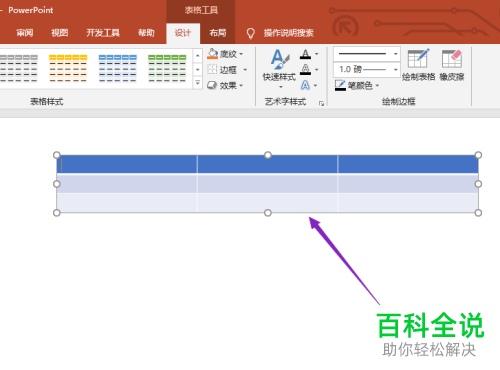
Task: Click the 边框 borders grid icon
Action: (212, 69)
